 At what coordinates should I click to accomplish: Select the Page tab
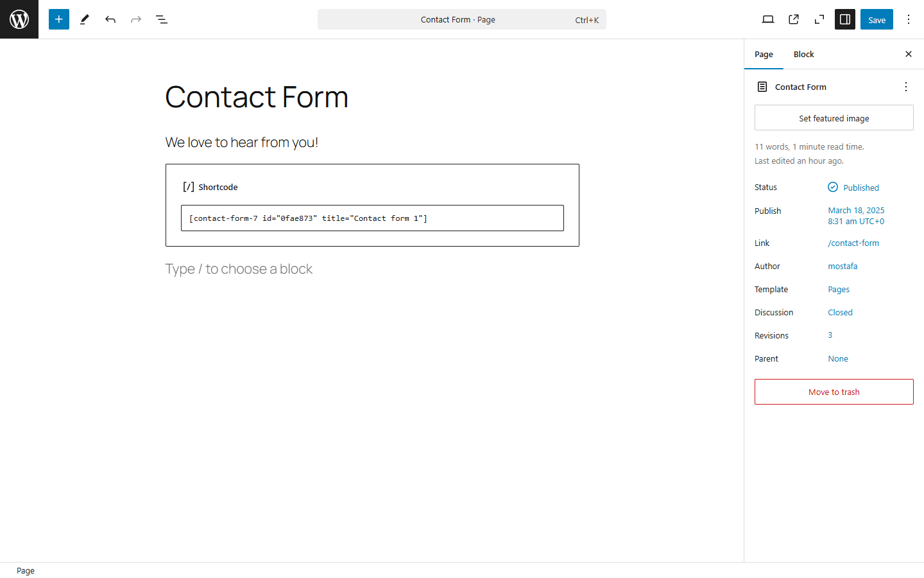(x=764, y=54)
